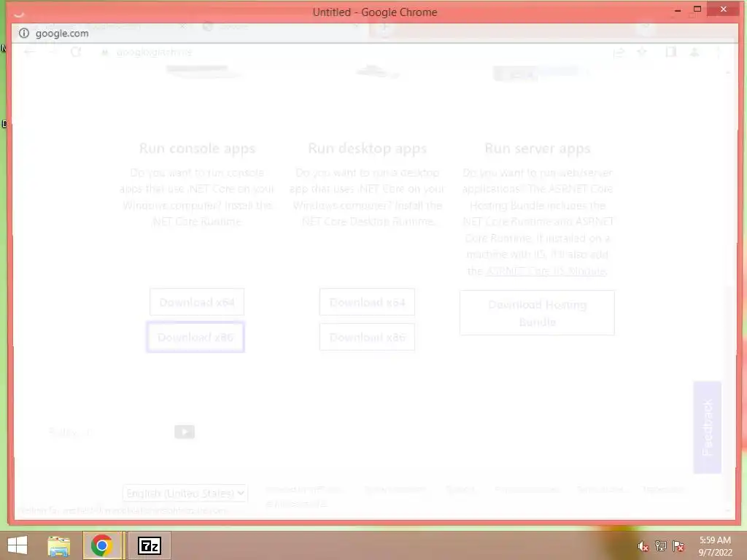Screen dimensions: 747x560
Task: Follow the ASP.NET Core IIS Module link
Action: tap(546, 271)
